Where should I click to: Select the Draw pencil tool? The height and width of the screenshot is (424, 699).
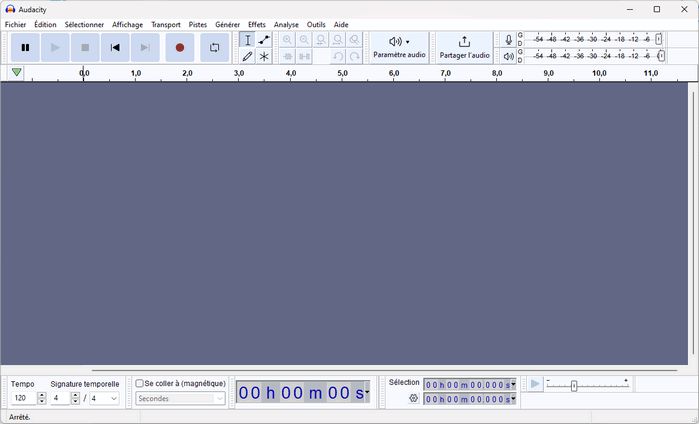247,56
